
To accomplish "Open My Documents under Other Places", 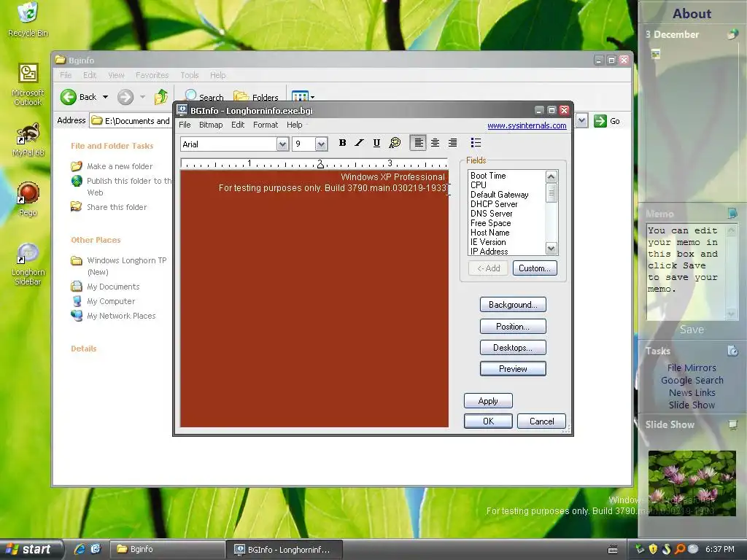I will (113, 287).
